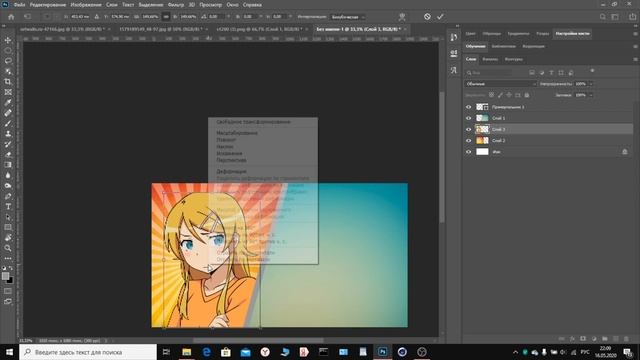This screenshot has height=360, width=640.
Task: Open the brush settings panel group menu
Action: click(x=635, y=33)
